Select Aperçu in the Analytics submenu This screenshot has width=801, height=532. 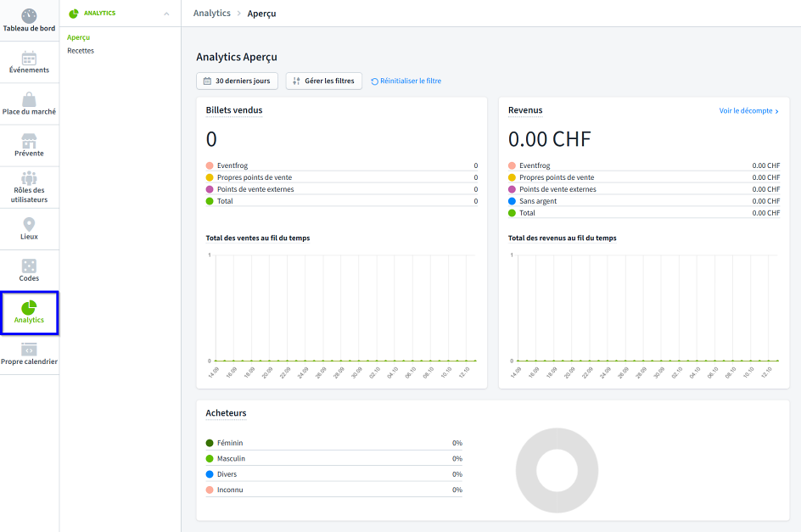79,37
